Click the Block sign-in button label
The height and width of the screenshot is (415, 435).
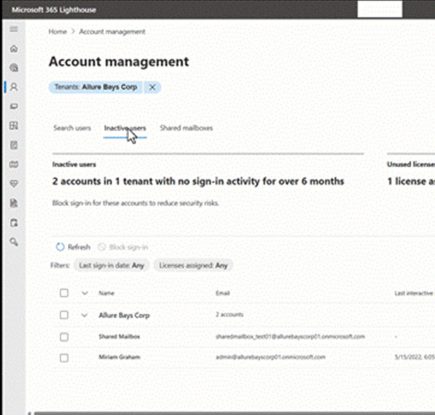click(129, 247)
